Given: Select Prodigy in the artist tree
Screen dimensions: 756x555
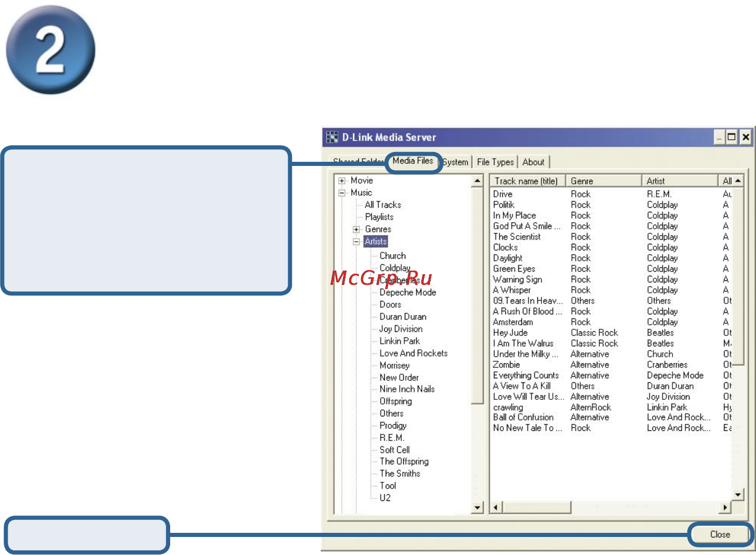Looking at the screenshot, I should [393, 426].
